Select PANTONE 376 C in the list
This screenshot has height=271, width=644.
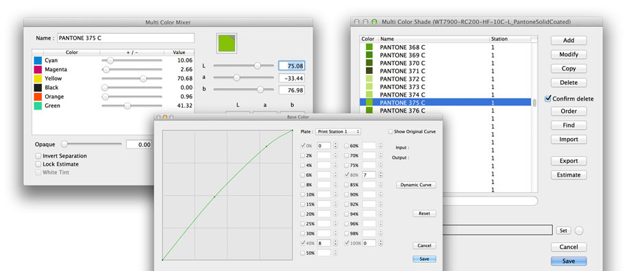(x=445, y=111)
